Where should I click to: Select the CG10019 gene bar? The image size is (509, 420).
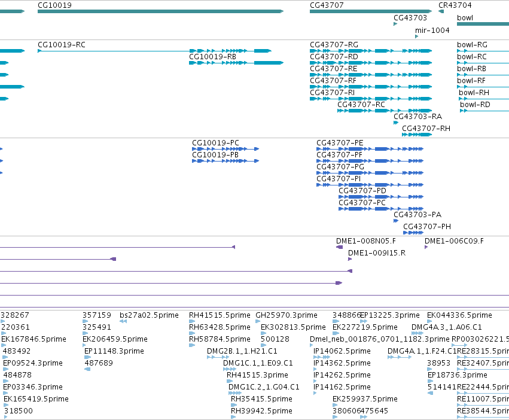point(161,11)
